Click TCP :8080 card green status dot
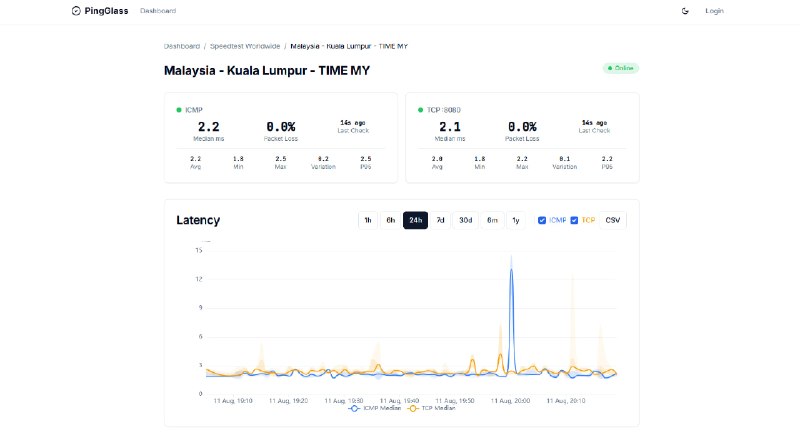800x439 pixels. pos(420,110)
